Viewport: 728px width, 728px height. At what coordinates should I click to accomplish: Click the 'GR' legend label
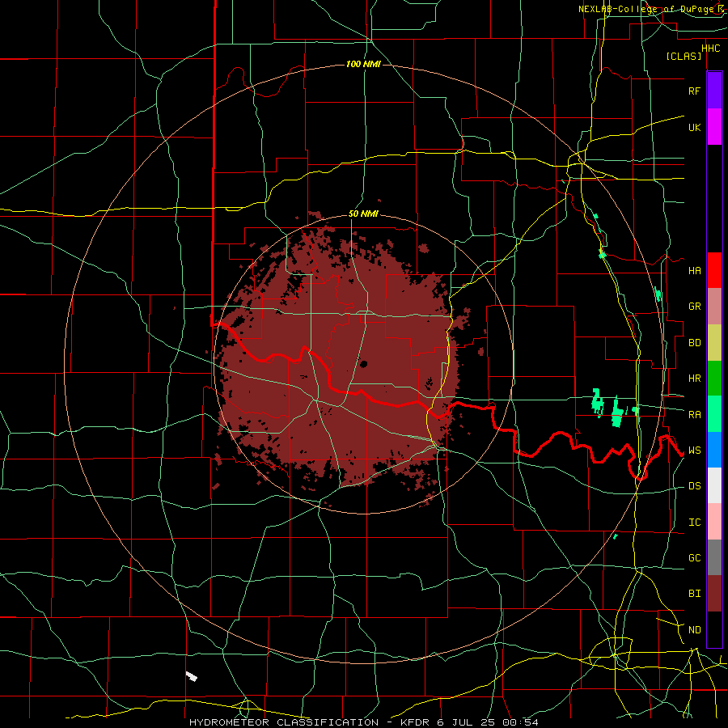(695, 307)
